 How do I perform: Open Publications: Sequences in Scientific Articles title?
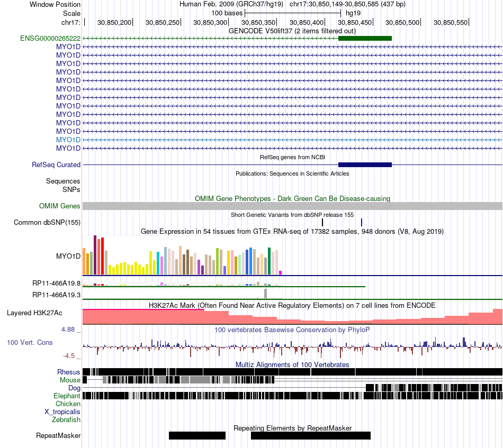pos(292,173)
